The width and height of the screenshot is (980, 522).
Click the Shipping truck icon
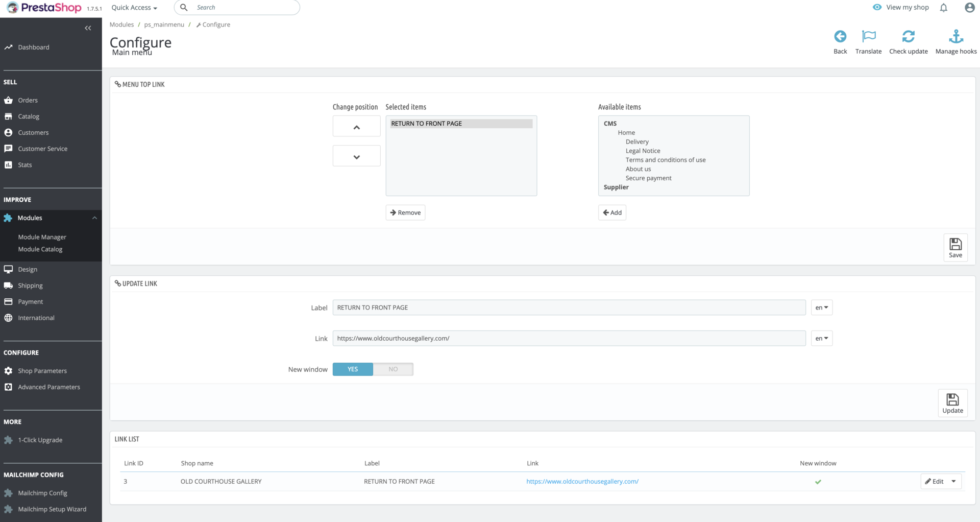(8, 286)
